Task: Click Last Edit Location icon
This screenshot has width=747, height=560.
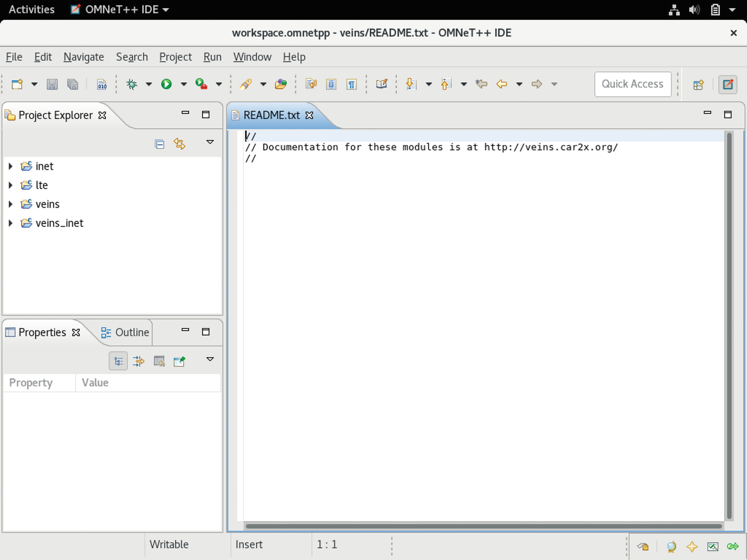Action: pyautogui.click(x=481, y=84)
